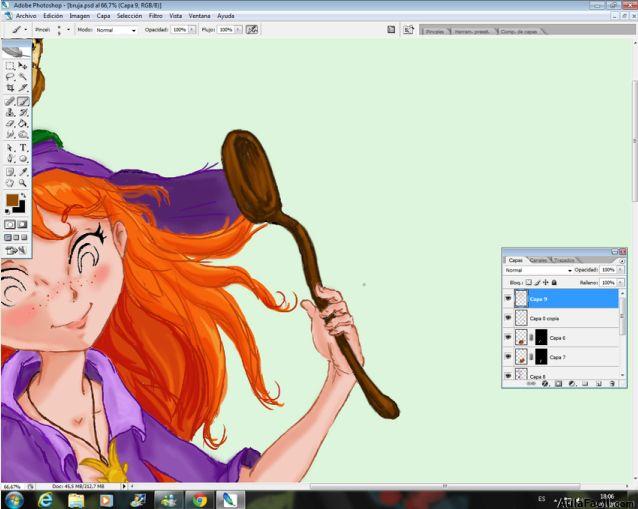This screenshot has width=638, height=509.
Task: Select the Lasso tool
Action: [x=10, y=77]
